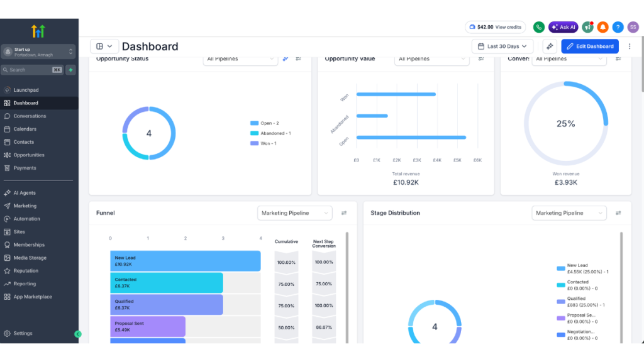The width and height of the screenshot is (644, 362).
Task: Click the Funnel widget vertical scrollbar
Action: (347, 287)
